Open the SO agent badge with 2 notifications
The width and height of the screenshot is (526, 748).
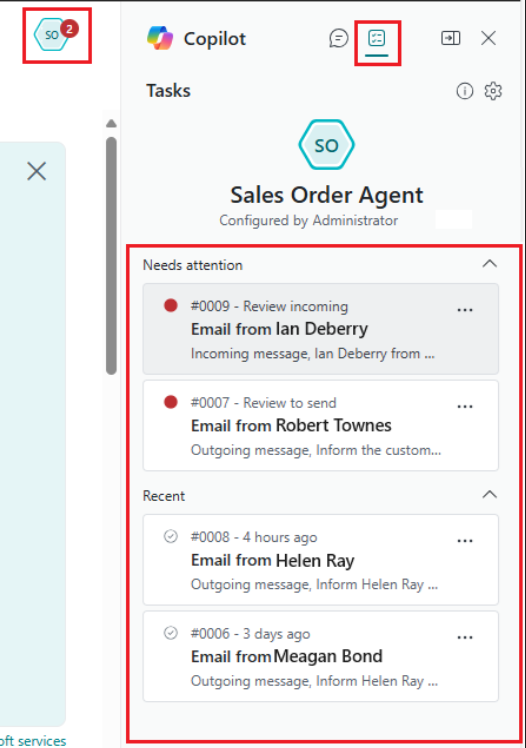coord(56,34)
